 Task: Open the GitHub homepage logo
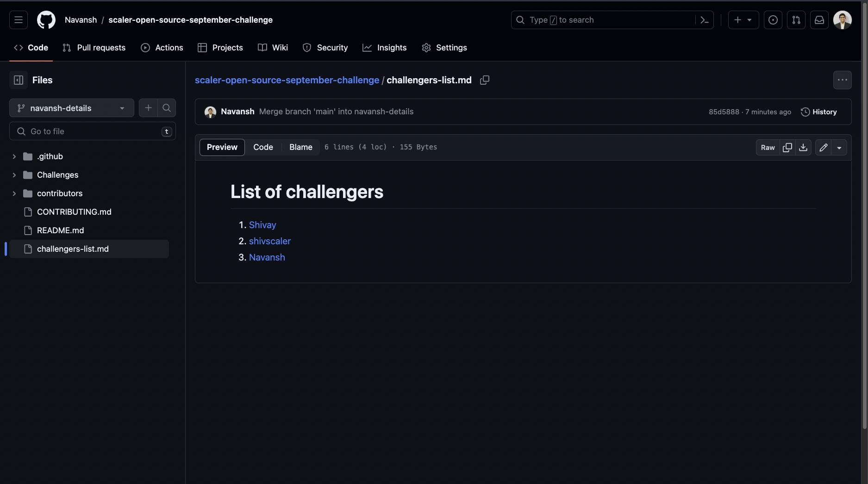coord(46,20)
